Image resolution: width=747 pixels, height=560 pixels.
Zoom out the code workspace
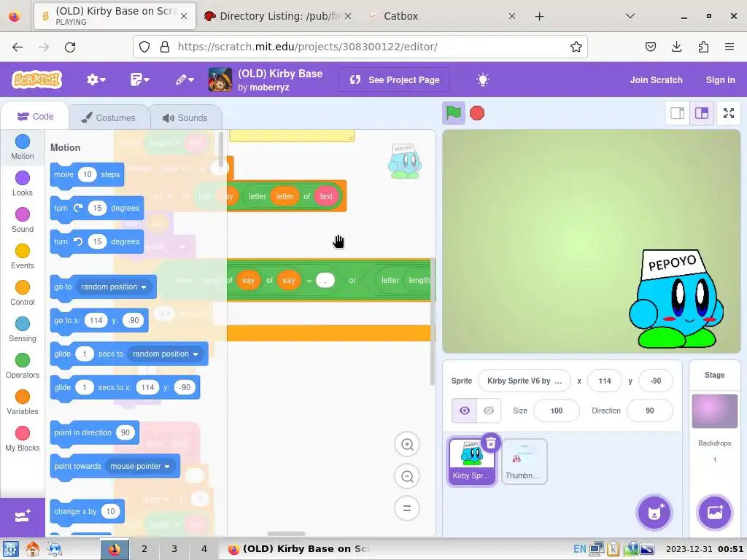tap(407, 476)
